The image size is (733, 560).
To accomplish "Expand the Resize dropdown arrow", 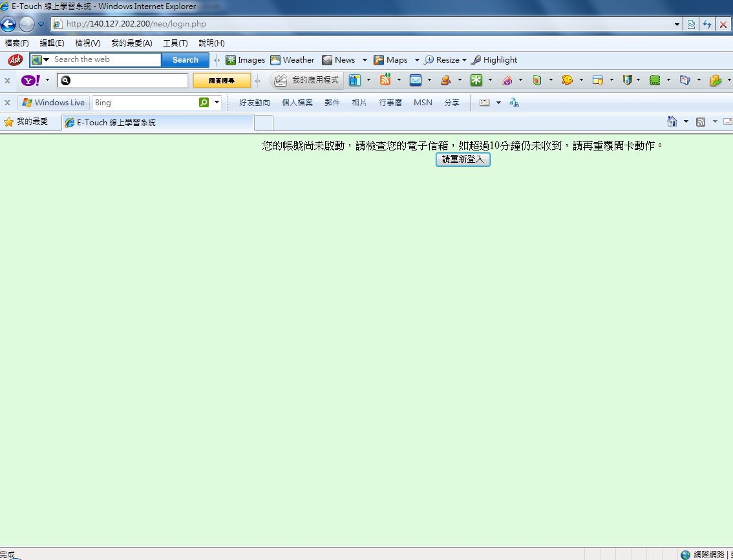I will pos(464,60).
